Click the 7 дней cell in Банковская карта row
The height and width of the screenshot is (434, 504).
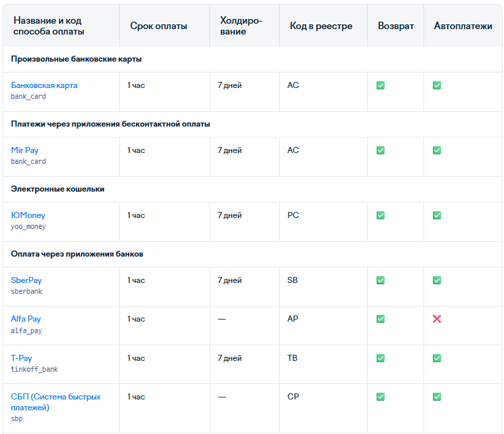tap(230, 85)
